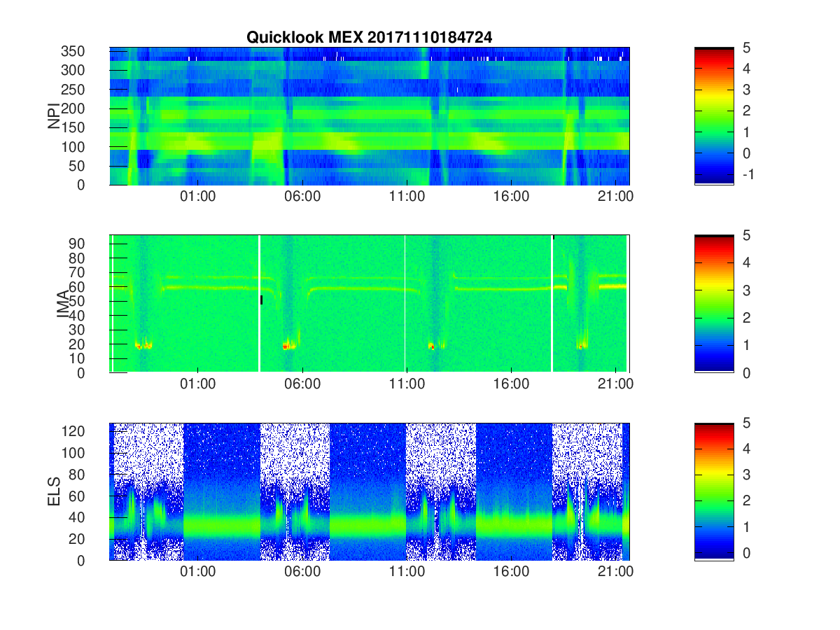
Task: Click the 06:00 label under IMA panel
Action: tap(302, 385)
